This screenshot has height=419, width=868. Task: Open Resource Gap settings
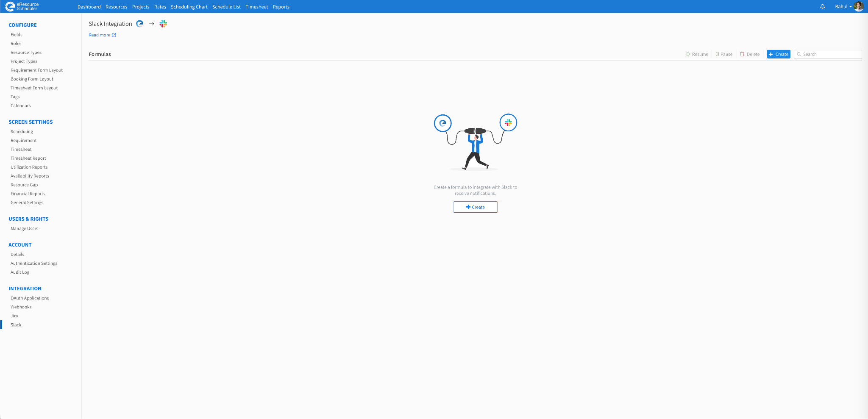tap(24, 185)
